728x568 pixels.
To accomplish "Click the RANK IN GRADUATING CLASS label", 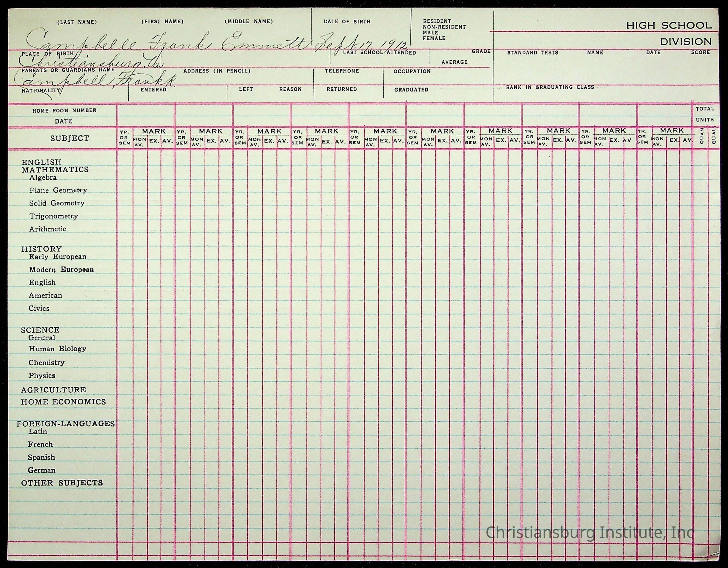I will point(550,87).
